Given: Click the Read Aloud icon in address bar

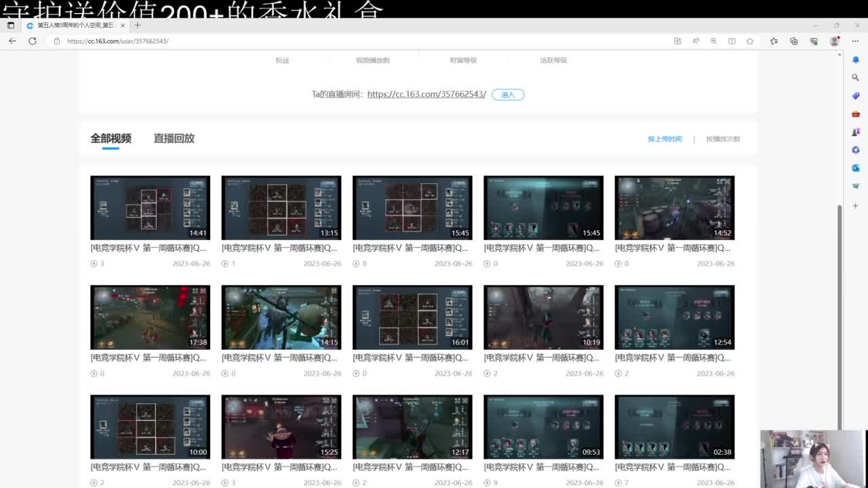Looking at the screenshot, I should pyautogui.click(x=695, y=41).
